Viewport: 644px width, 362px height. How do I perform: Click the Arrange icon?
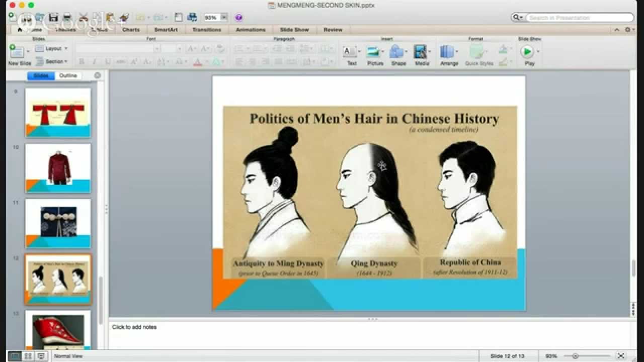447,52
